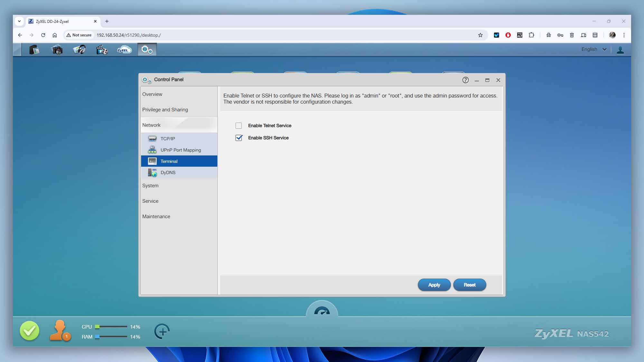Image resolution: width=644 pixels, height=362 pixels.
Task: Click the trash can browser toolbar icon
Action: click(x=572, y=35)
